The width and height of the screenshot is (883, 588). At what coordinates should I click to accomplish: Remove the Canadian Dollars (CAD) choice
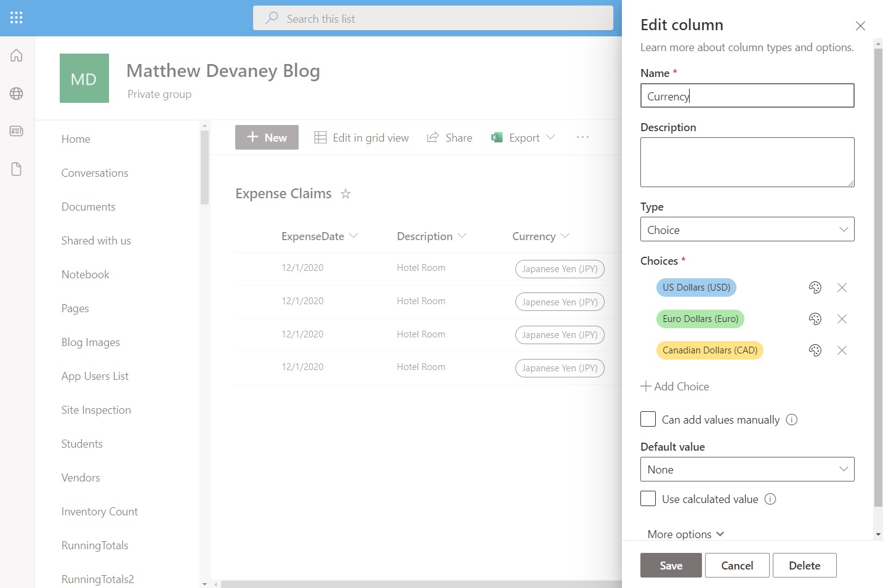click(842, 350)
